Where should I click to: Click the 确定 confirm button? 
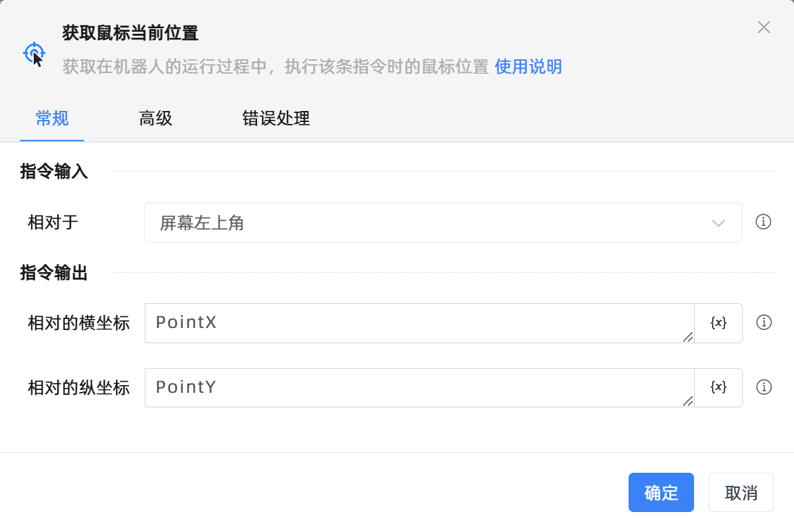pos(661,492)
